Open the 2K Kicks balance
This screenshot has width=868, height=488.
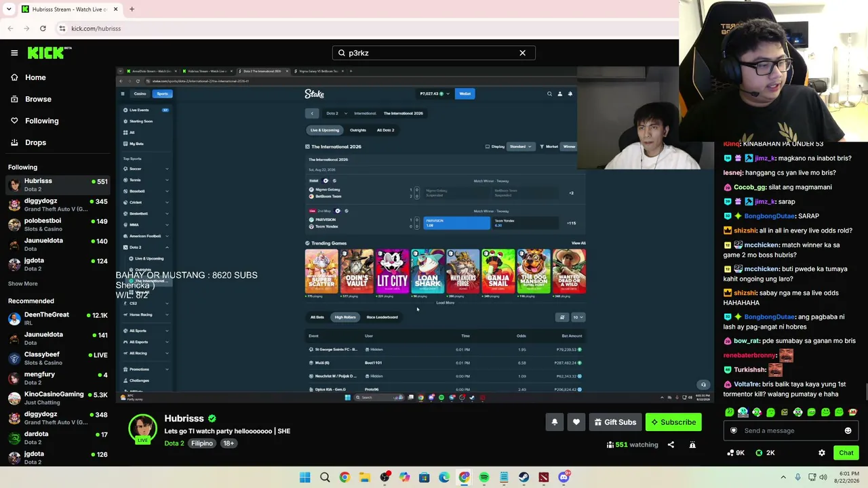(x=766, y=453)
